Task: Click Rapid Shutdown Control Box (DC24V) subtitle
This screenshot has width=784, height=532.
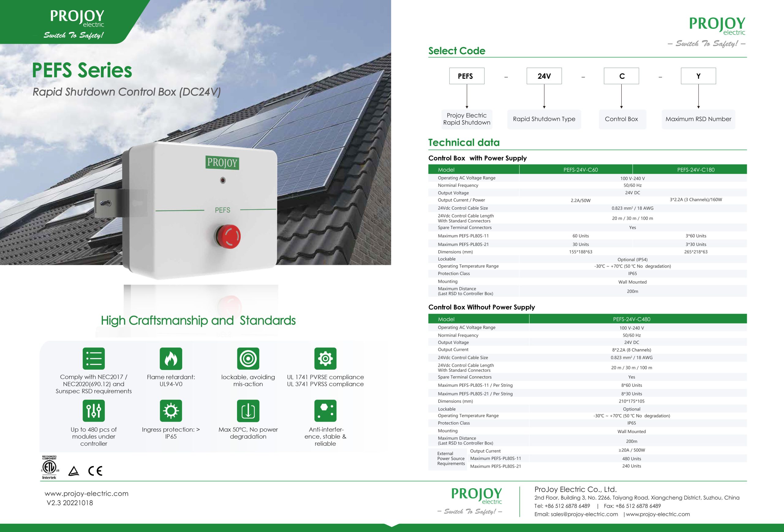Action: [126, 92]
